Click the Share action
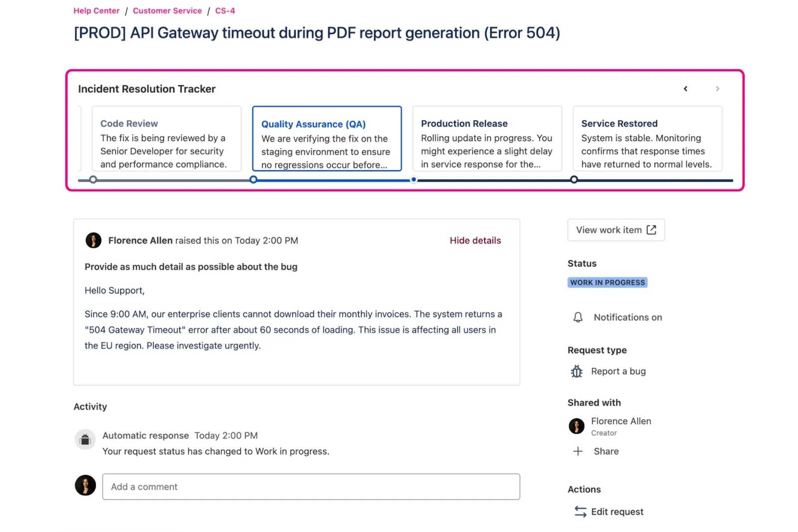The height and width of the screenshot is (532, 798). [x=606, y=451]
